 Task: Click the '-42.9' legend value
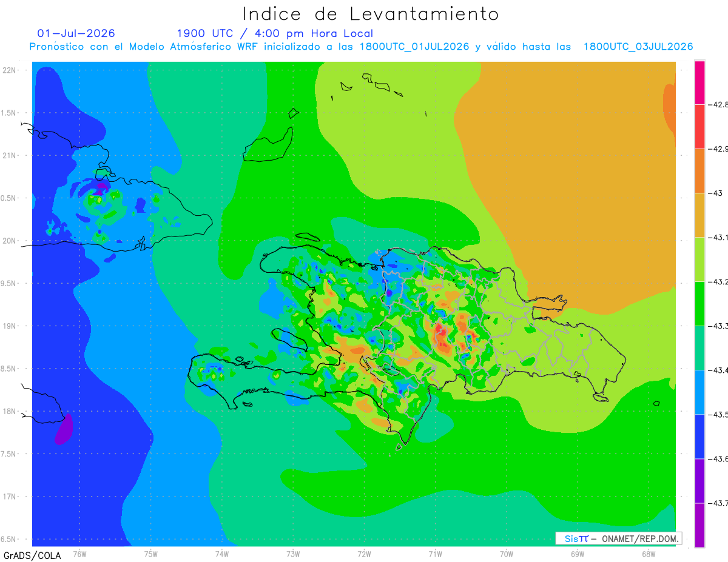pos(718,149)
